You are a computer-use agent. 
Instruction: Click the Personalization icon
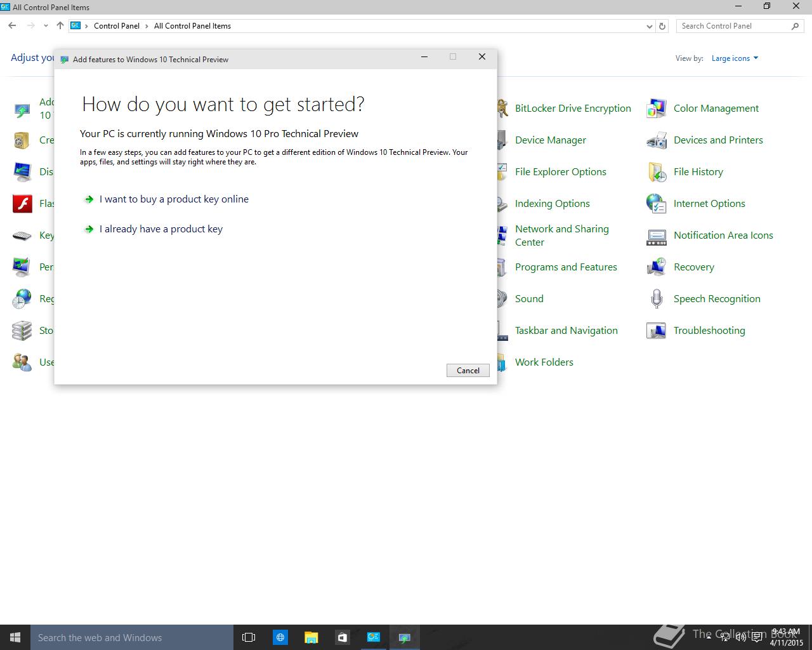click(x=22, y=267)
